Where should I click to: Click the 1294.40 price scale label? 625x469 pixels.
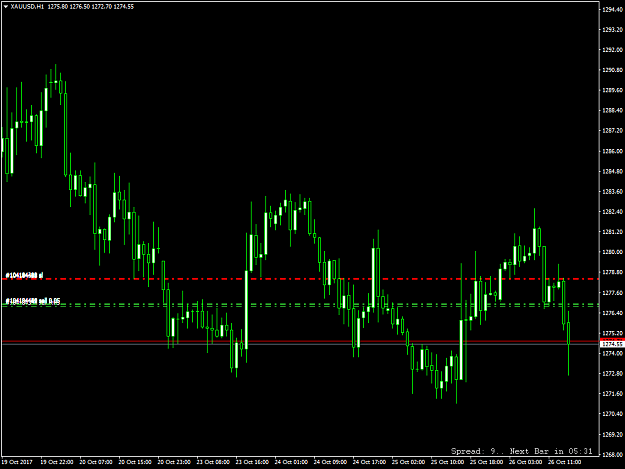pos(613,9)
